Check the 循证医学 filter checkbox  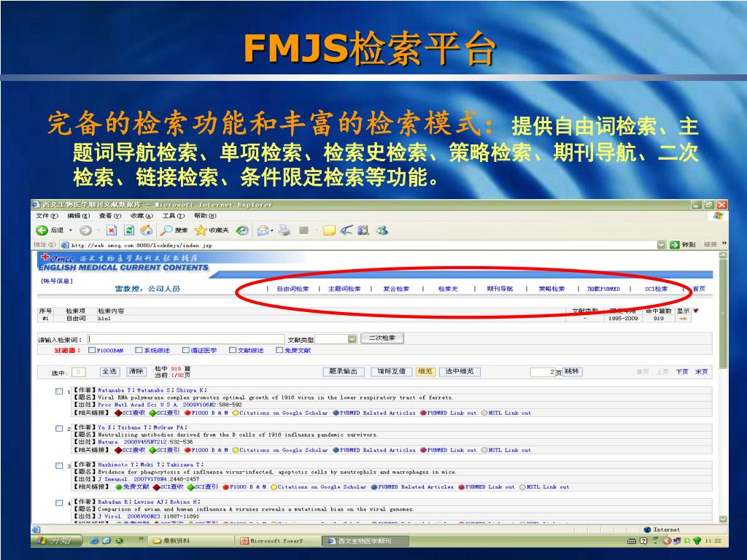pos(186,350)
